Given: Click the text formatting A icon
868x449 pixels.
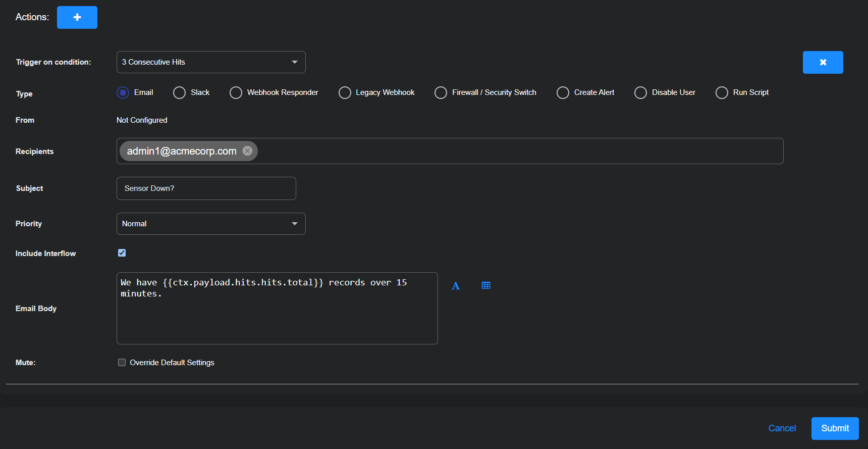Looking at the screenshot, I should point(456,286).
